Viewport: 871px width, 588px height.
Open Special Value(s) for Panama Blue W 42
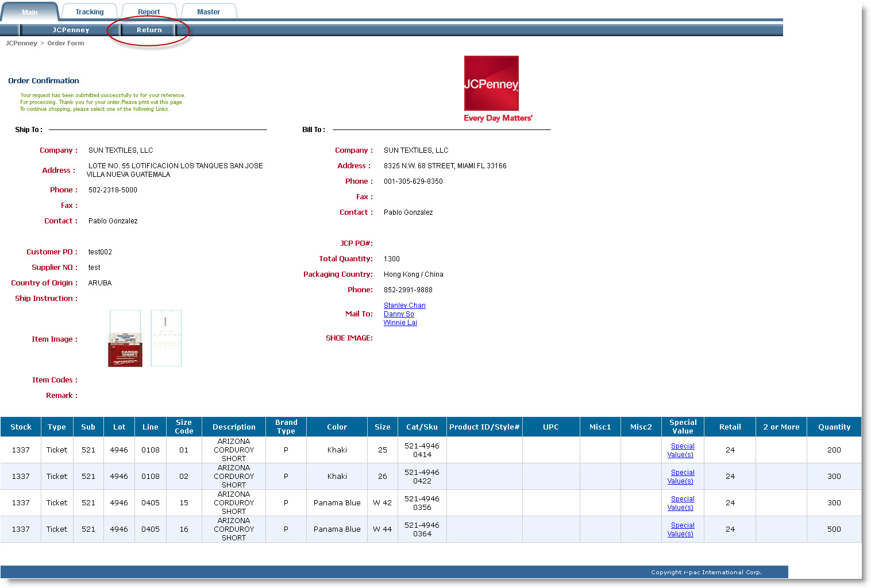[x=682, y=503]
